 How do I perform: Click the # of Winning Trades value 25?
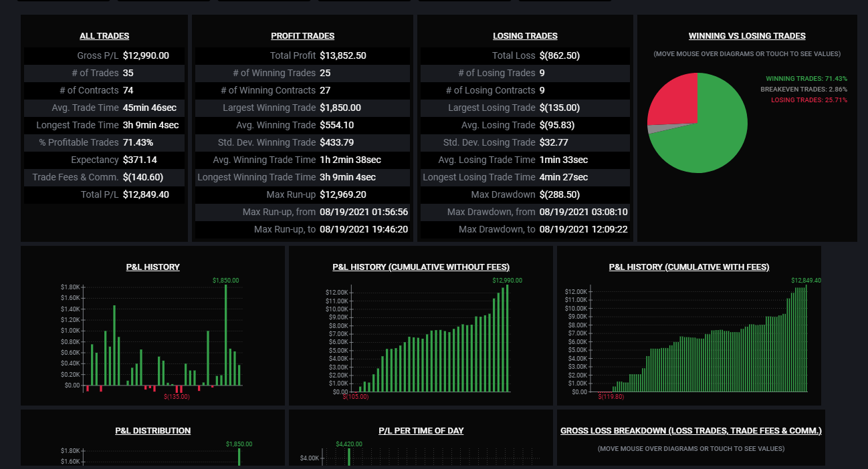pos(325,73)
